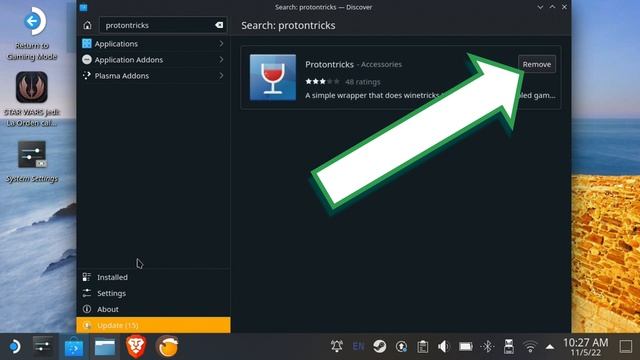Open Bluetooth settings in system tray

point(487,347)
